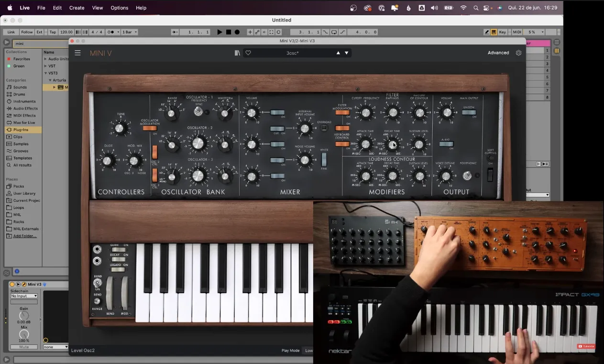Image resolution: width=604 pixels, height=364 pixels.
Task: Toggle the Oscillator Modulation switch
Action: click(x=150, y=128)
